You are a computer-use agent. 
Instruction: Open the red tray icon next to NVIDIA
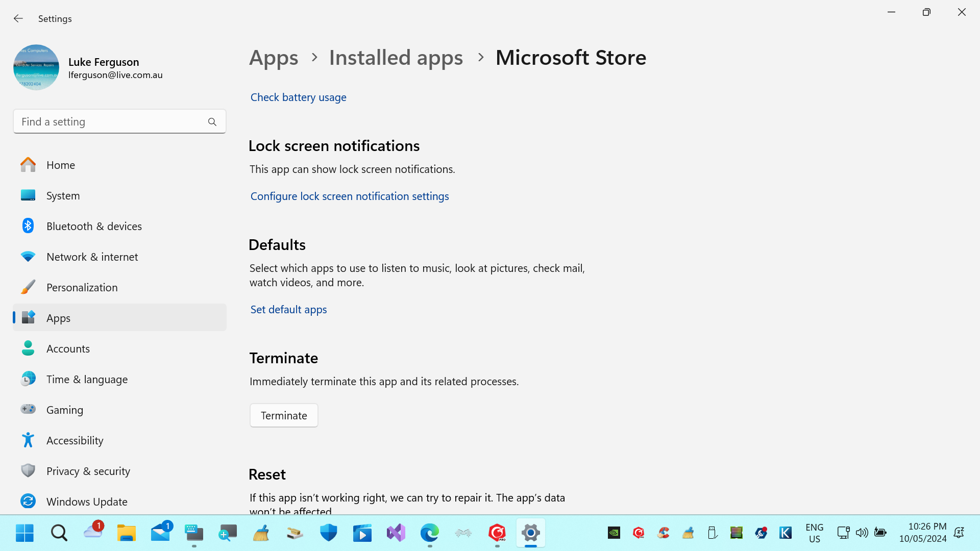pyautogui.click(x=639, y=533)
